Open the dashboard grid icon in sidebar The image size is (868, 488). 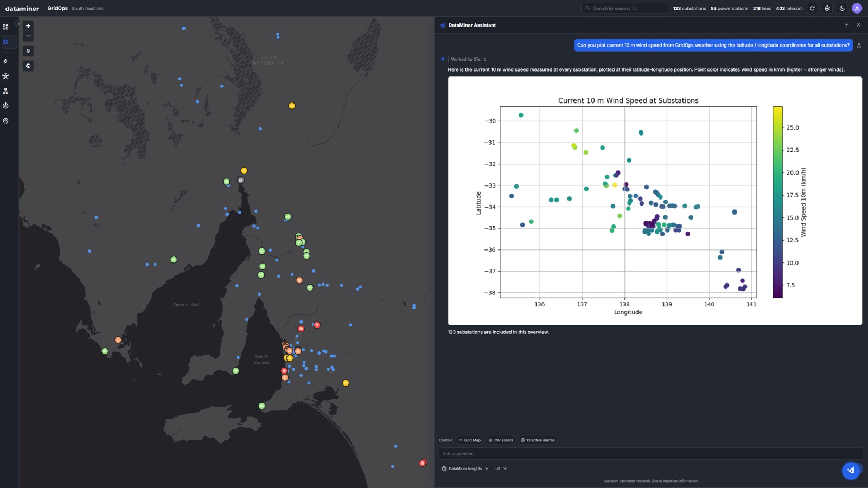[5, 27]
